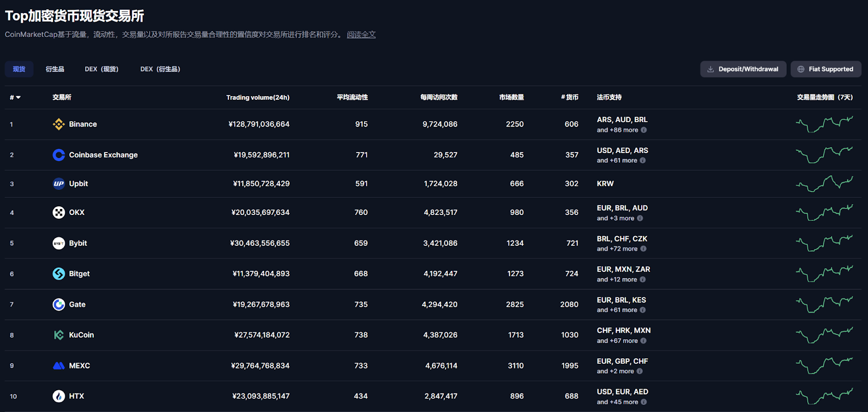The image size is (868, 412).
Task: Open Bybit's 7-day volume sparkline chart
Action: (x=824, y=243)
